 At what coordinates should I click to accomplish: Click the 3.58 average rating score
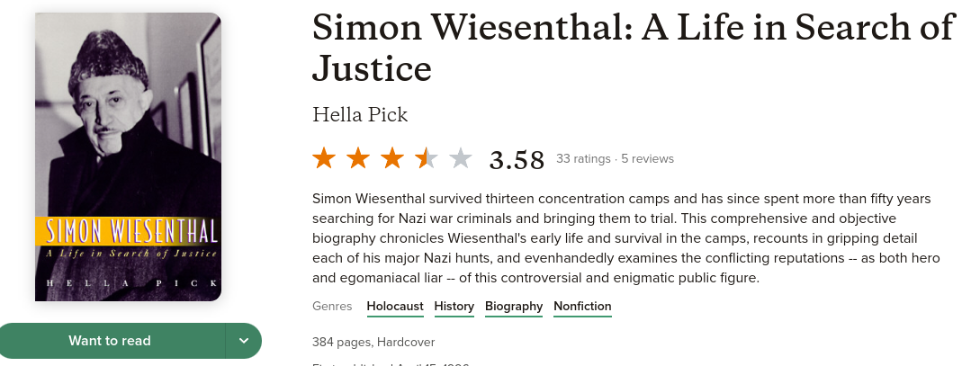[x=517, y=160]
